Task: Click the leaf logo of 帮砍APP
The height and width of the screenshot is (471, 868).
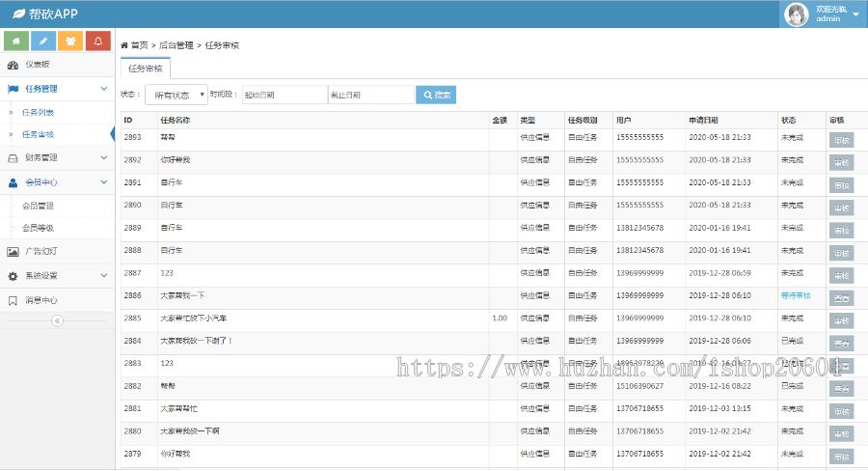Action: coord(19,14)
